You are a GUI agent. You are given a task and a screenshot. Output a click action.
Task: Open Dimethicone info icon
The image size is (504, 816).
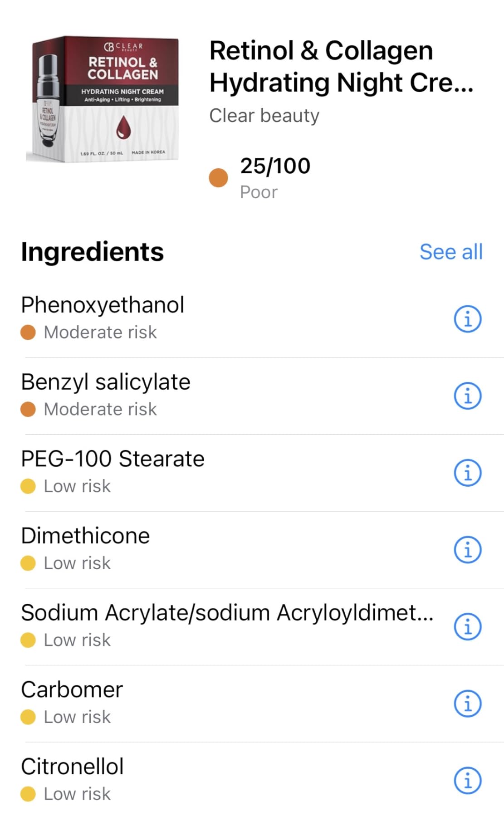coord(467,550)
